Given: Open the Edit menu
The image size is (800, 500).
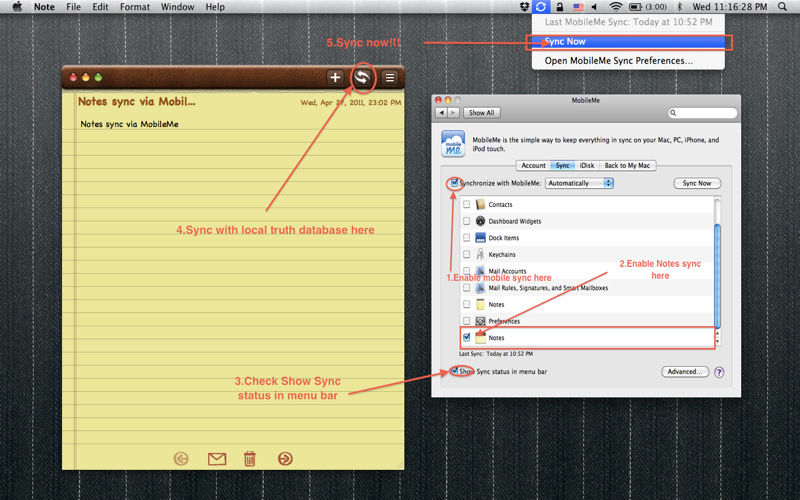Looking at the screenshot, I should tap(101, 7).
